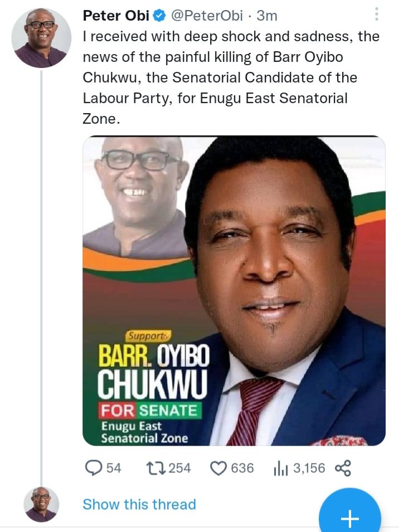Open the Barr. Oyibo Chukwu campaign poster image
This screenshot has height=532, width=399.
pyautogui.click(x=234, y=291)
